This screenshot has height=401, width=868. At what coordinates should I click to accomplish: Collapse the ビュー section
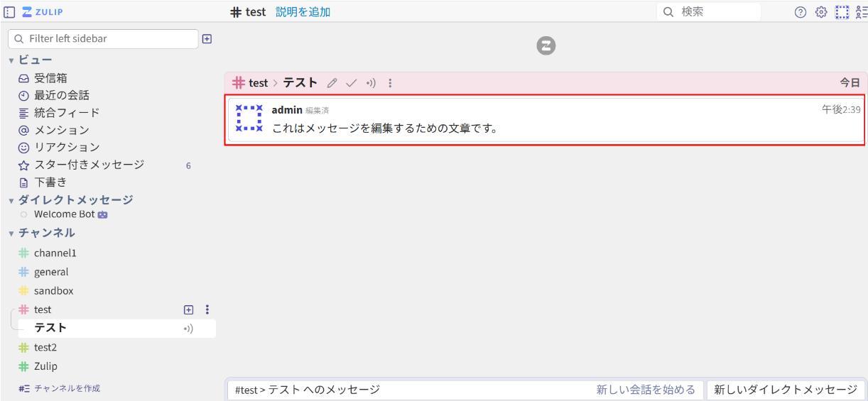click(11, 60)
